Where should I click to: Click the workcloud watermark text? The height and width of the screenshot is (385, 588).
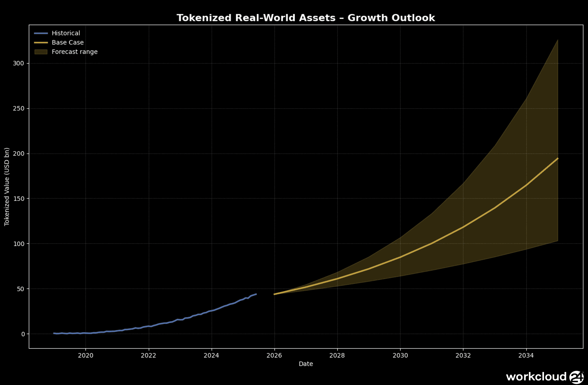(x=536, y=377)
